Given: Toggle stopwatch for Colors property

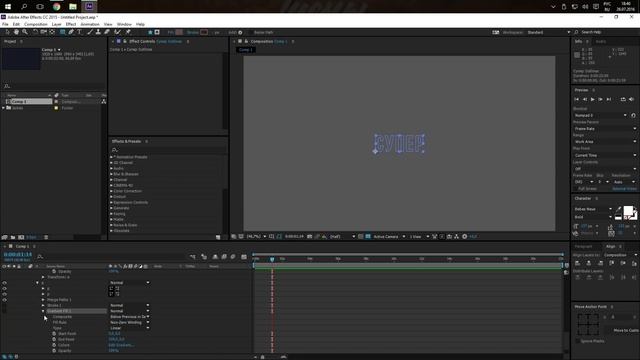Looking at the screenshot, I should [54, 345].
